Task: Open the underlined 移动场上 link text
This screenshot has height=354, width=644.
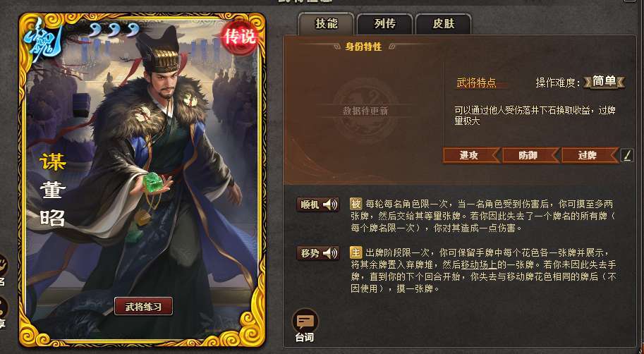Action: (479, 264)
